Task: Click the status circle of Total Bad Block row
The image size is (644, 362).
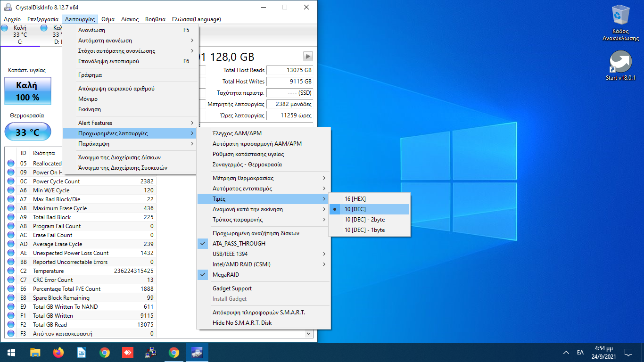Action: coord(11,217)
